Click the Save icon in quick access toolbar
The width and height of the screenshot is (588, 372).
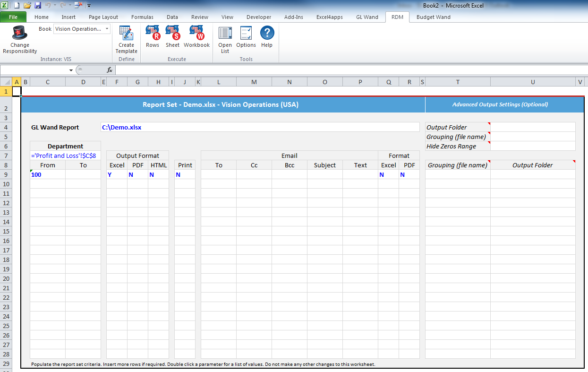point(38,5)
